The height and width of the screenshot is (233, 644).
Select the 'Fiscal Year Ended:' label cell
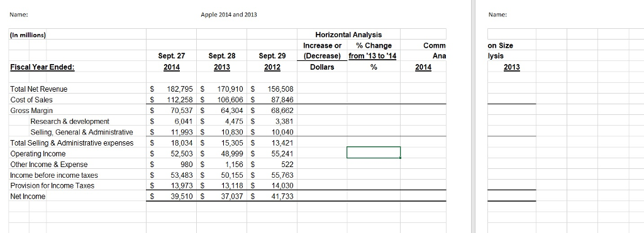pos(42,67)
